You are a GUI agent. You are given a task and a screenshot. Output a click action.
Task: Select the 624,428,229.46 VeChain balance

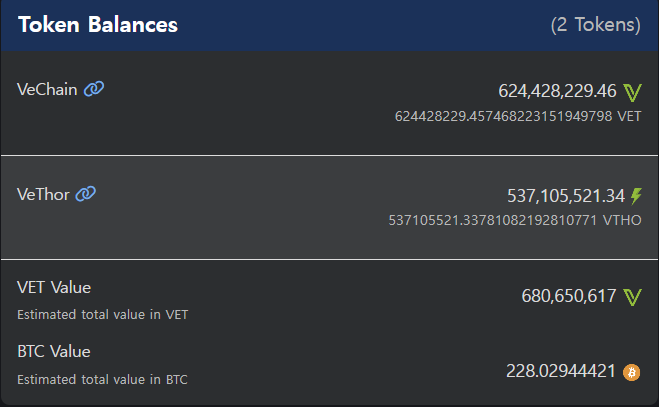coord(557,91)
